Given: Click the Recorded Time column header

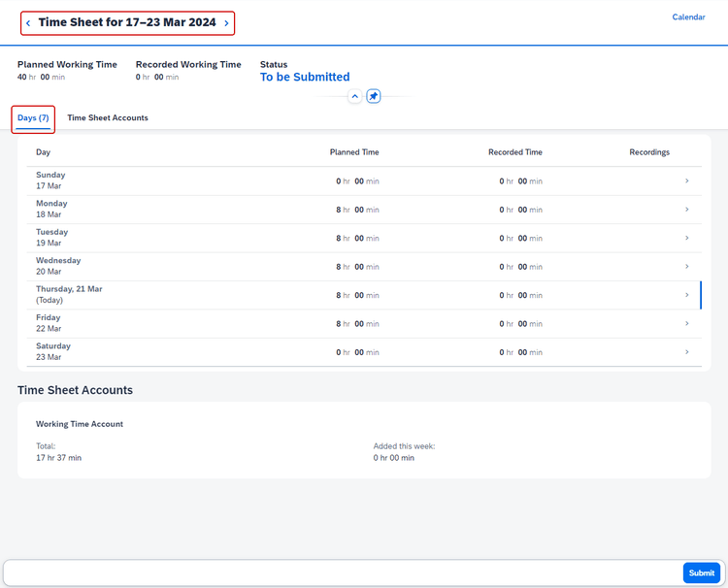Looking at the screenshot, I should [515, 152].
